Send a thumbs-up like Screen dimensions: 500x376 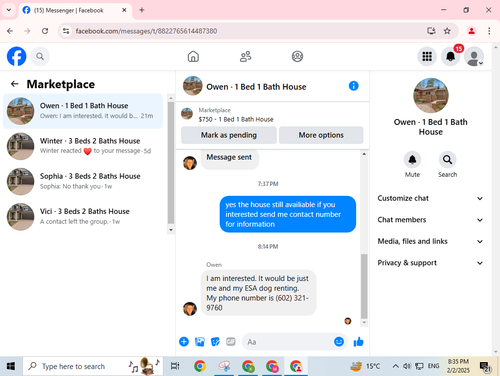(x=358, y=342)
